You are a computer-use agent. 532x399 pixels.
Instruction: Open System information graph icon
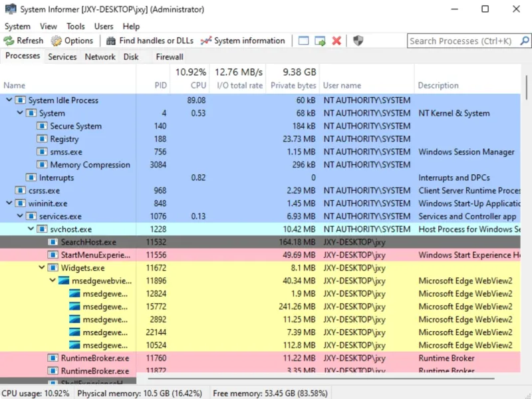click(206, 41)
